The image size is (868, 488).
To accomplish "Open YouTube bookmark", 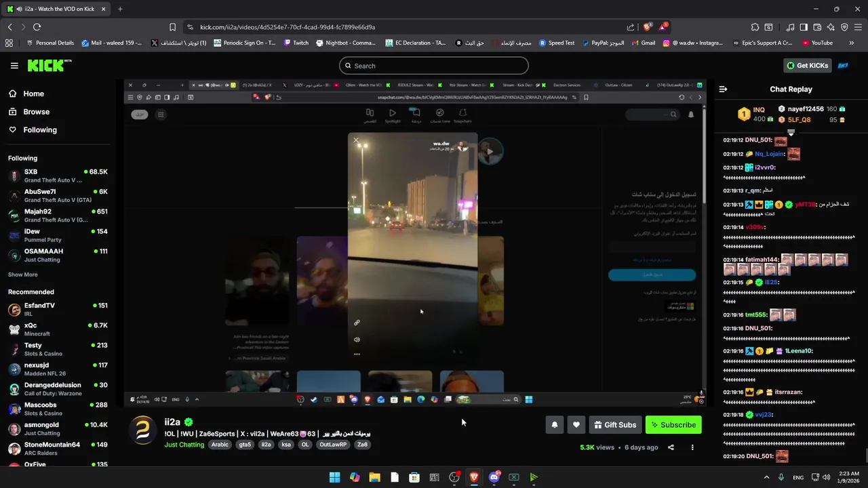I will [x=817, y=43].
